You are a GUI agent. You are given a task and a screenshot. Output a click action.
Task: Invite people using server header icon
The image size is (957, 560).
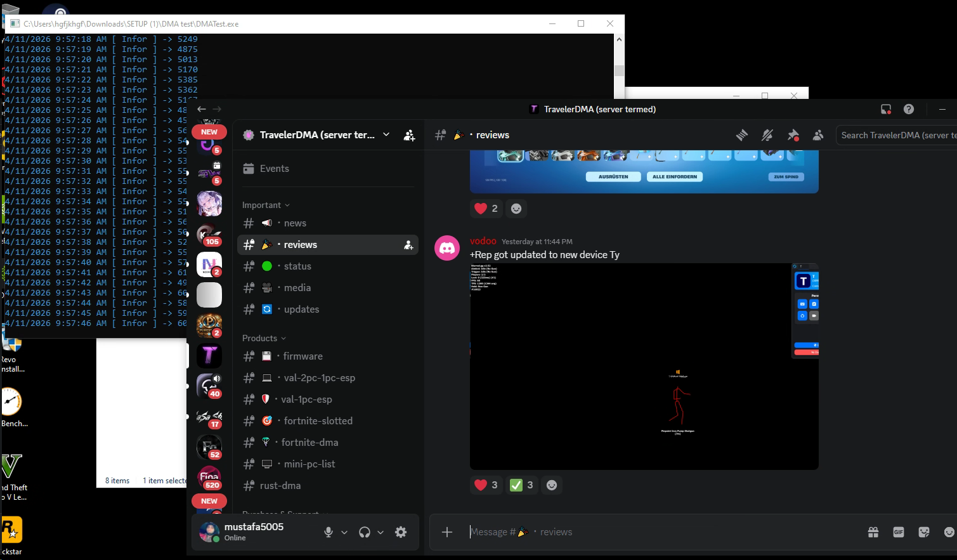[x=409, y=135]
